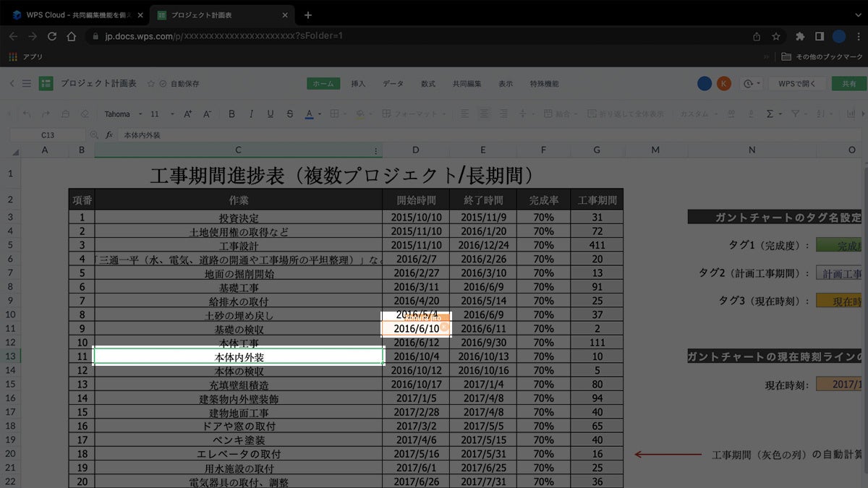The height and width of the screenshot is (488, 868).
Task: Click the clear formatting eraser icon
Action: click(x=84, y=114)
